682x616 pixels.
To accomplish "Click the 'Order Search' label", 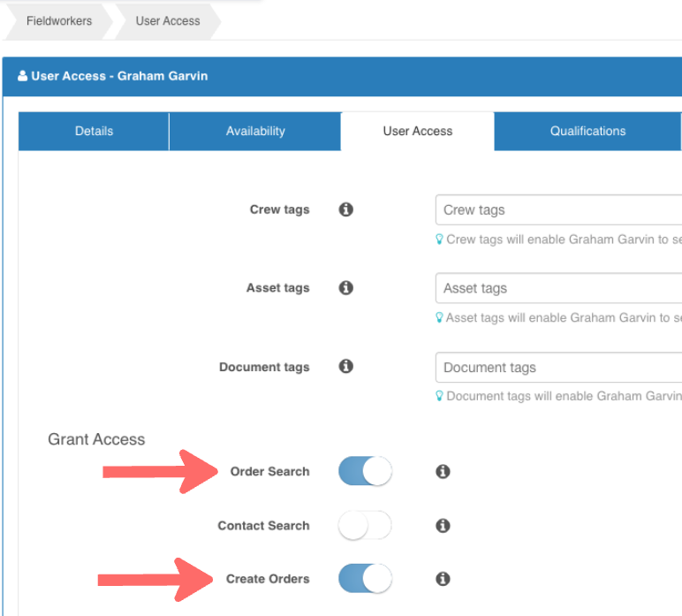I will point(269,472).
